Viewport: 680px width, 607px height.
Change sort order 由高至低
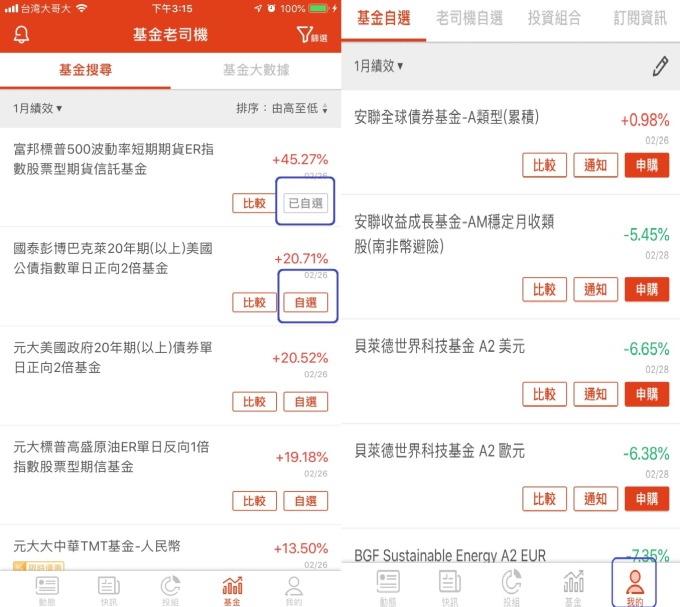(x=282, y=108)
